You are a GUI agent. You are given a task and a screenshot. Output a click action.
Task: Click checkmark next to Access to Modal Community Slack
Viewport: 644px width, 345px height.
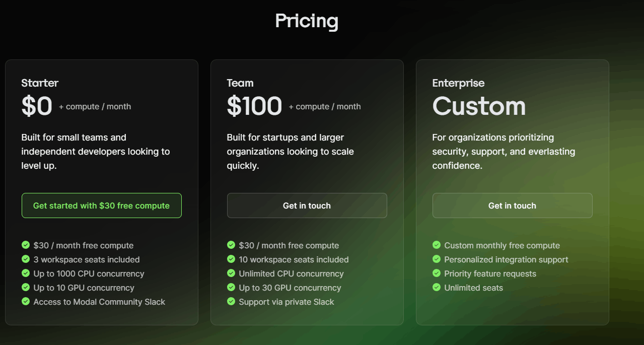pos(26,301)
